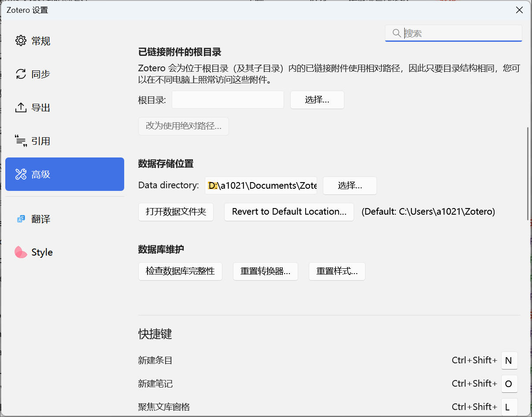Click the N shortcut key box for 新建条目
Viewport: 532px width, 417px height.
click(x=509, y=360)
